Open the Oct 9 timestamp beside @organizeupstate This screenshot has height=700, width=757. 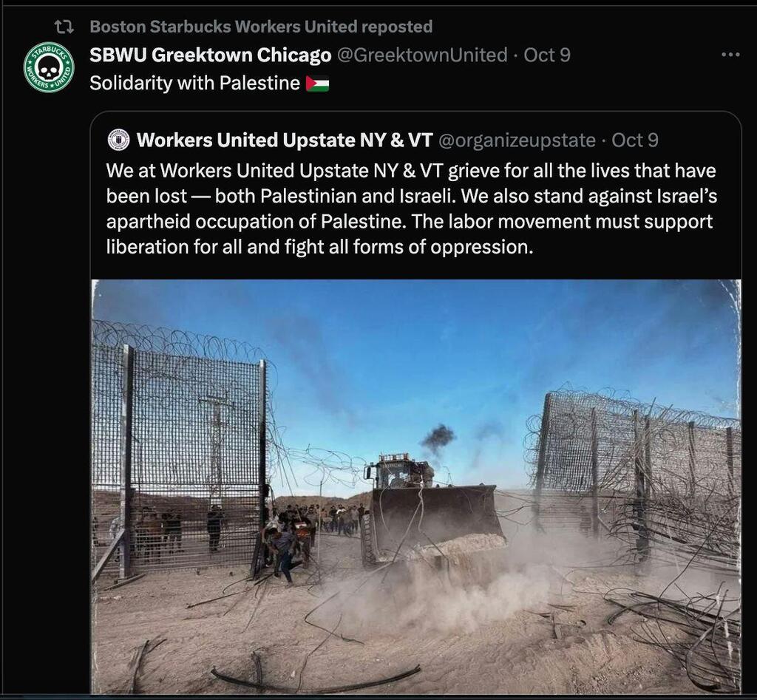tap(635, 140)
